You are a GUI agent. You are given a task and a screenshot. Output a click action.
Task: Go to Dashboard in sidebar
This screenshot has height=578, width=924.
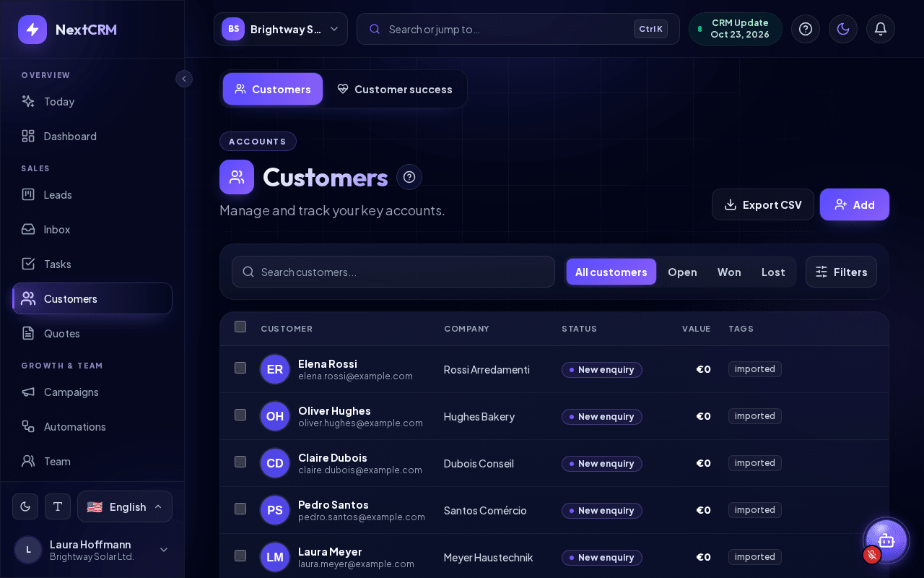(x=92, y=137)
